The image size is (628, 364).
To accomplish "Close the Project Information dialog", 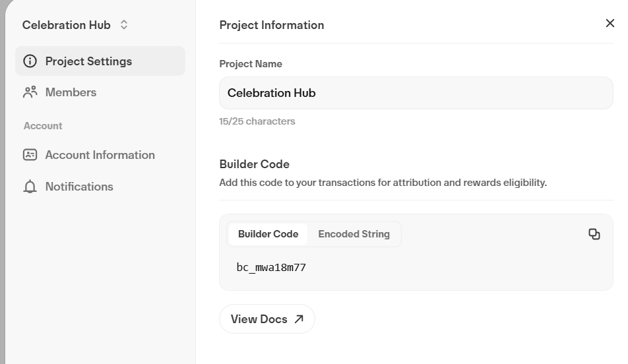I will 610,23.
